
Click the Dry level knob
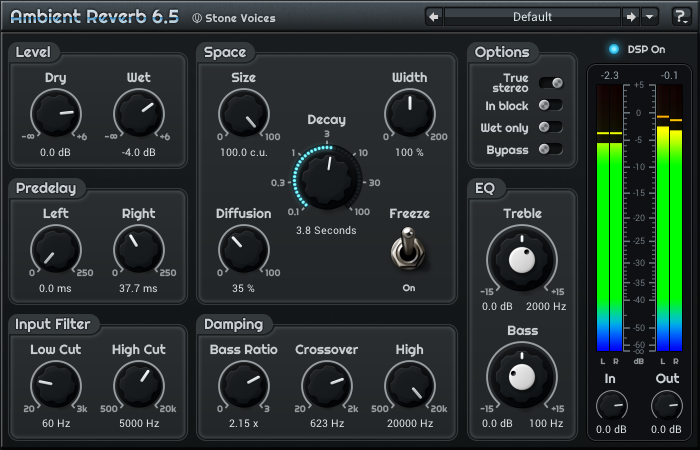tap(56, 113)
